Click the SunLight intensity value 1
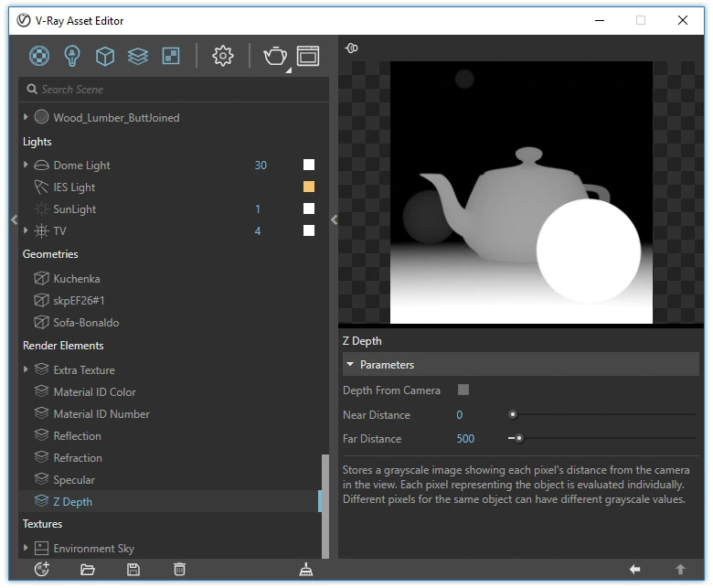The width and height of the screenshot is (713, 588). click(x=258, y=209)
